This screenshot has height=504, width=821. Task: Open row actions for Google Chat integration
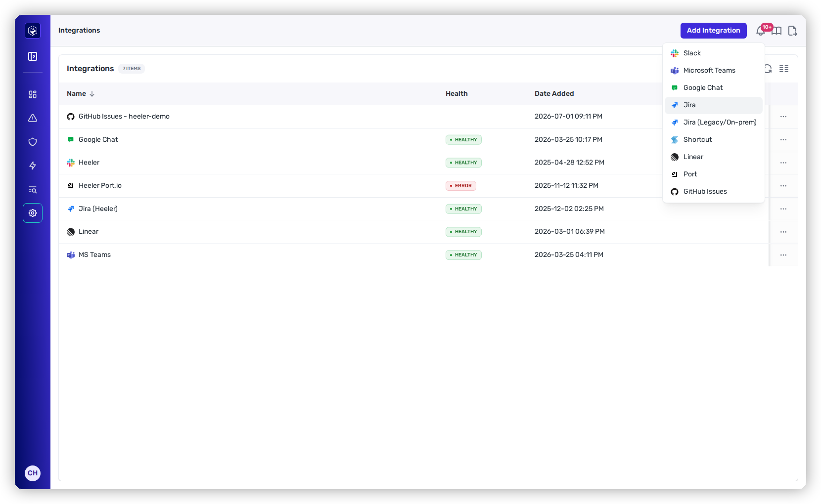pyautogui.click(x=783, y=140)
